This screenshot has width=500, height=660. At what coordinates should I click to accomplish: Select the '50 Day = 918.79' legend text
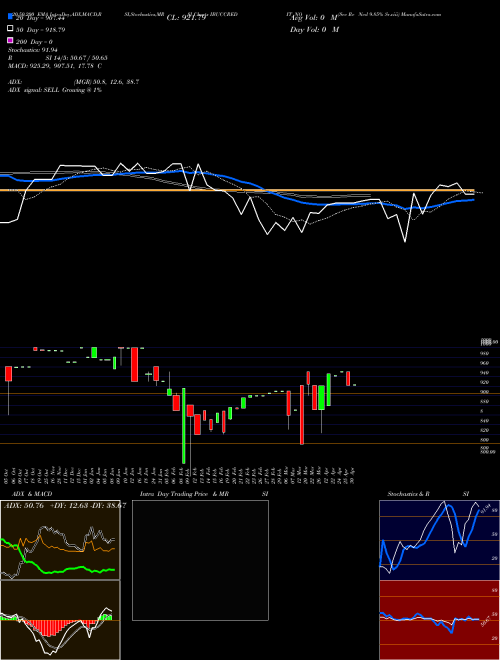[40, 30]
